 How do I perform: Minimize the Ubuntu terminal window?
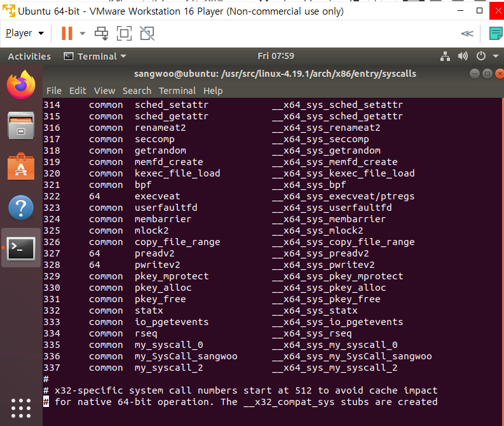pyautogui.click(x=474, y=74)
